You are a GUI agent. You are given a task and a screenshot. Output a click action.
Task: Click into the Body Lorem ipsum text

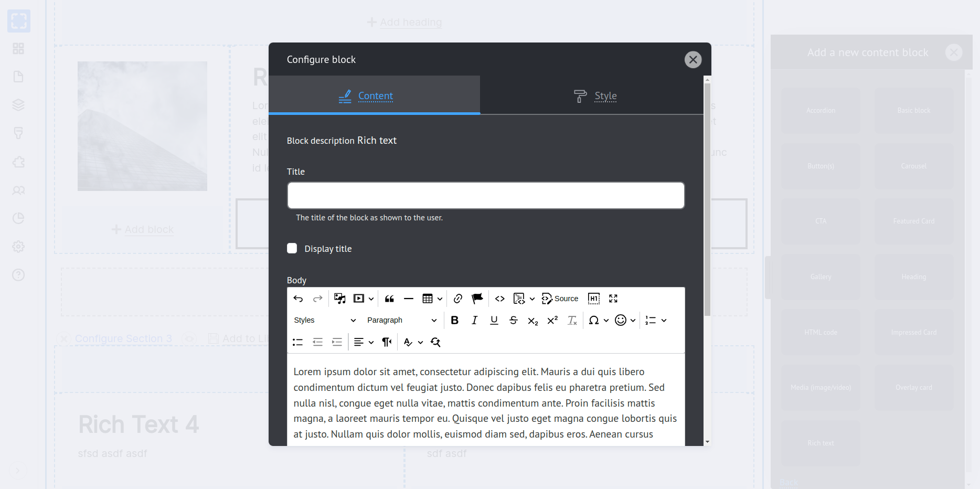click(x=485, y=403)
